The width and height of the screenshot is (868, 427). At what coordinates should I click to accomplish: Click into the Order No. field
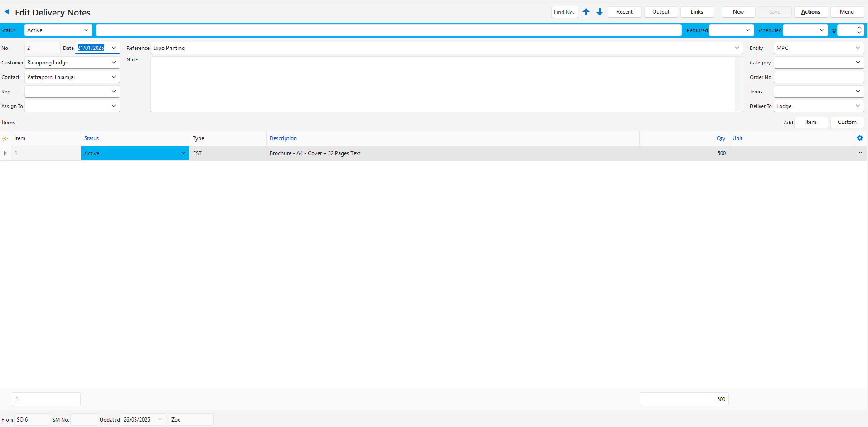[818, 77]
